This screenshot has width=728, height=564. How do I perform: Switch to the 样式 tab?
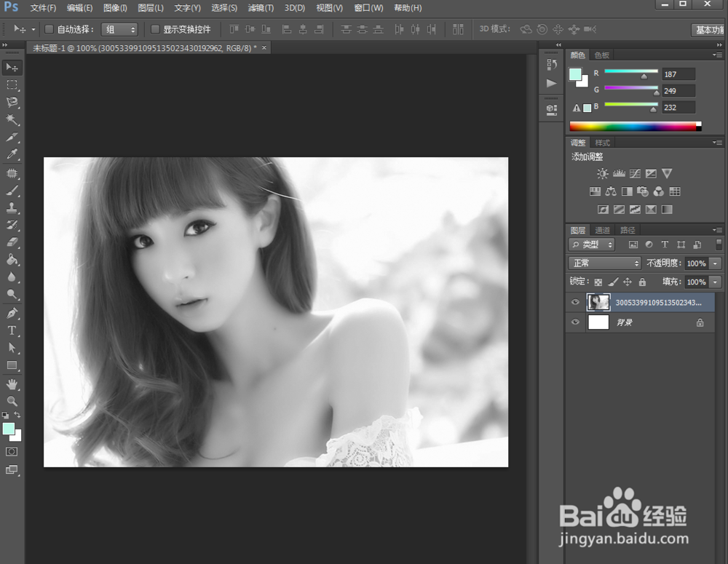point(602,143)
